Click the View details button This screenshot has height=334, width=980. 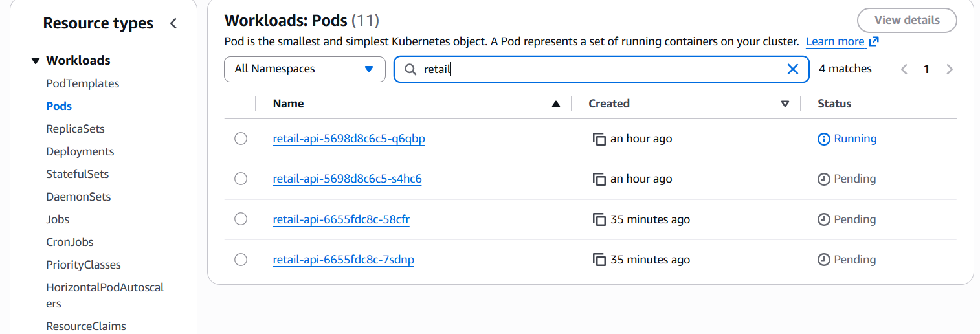point(906,20)
